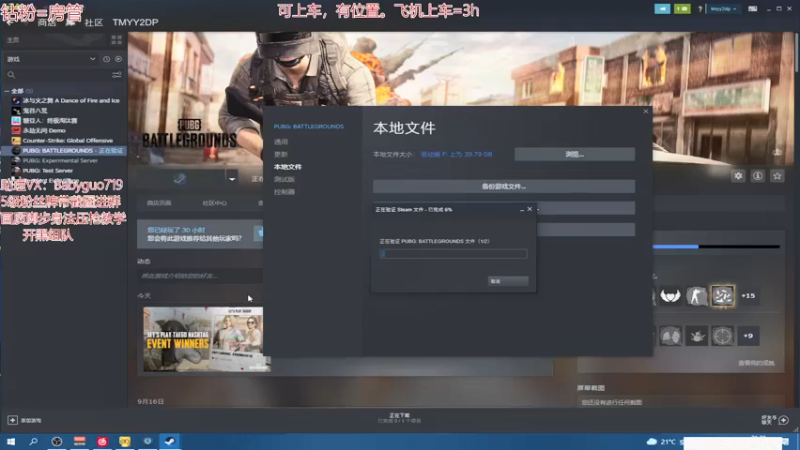Select Counter-Strike: Global Offensive in library
This screenshot has height=450, width=800.
click(x=67, y=140)
